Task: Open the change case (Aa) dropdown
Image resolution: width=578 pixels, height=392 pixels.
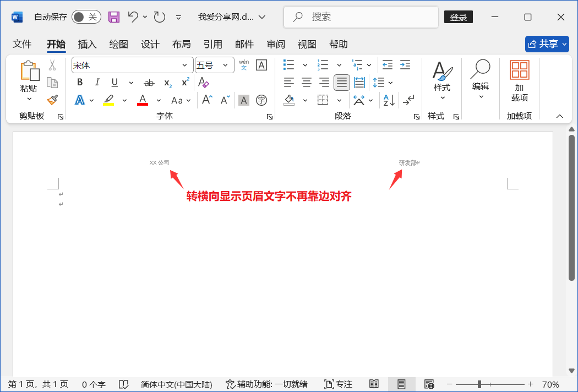Action: tap(181, 100)
